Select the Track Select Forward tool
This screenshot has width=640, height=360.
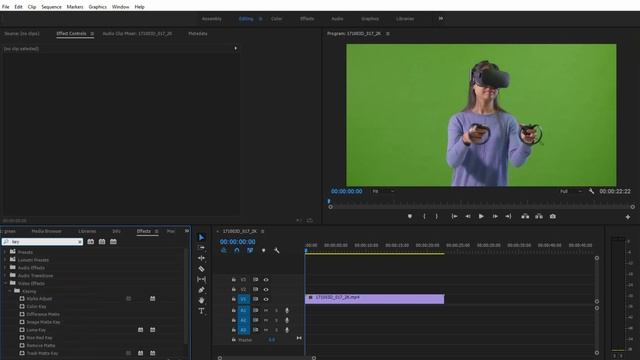click(201, 248)
